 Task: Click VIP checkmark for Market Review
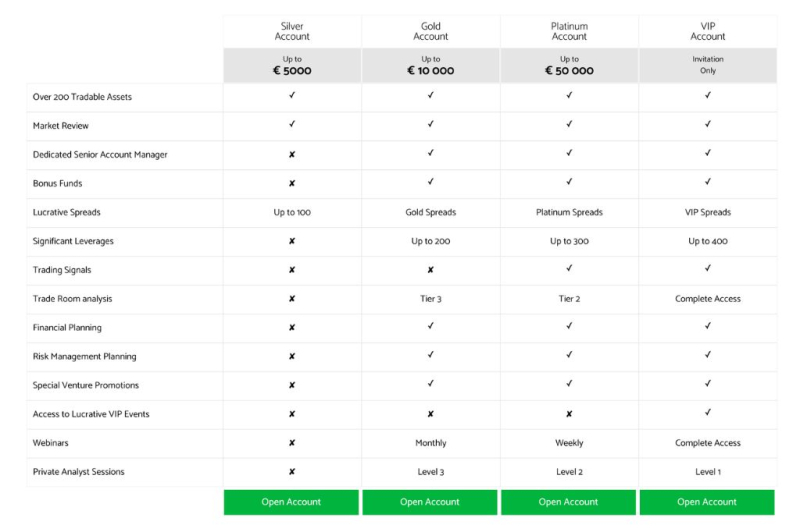[708, 124]
